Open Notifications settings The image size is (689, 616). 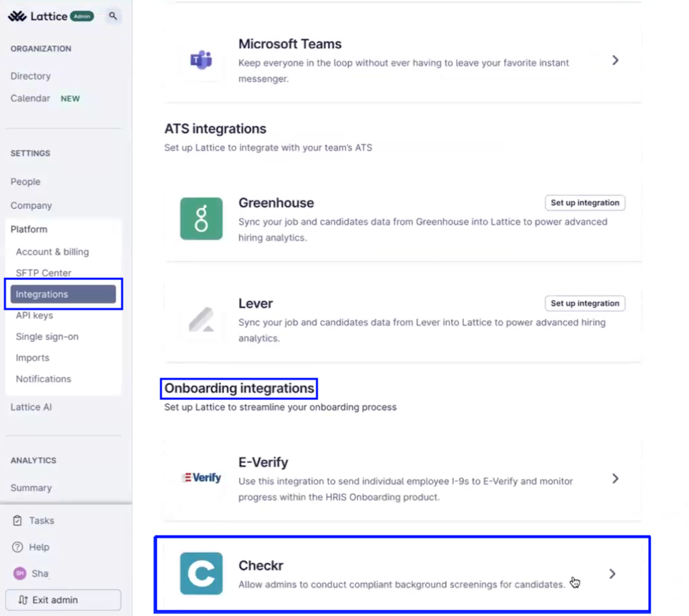44,379
